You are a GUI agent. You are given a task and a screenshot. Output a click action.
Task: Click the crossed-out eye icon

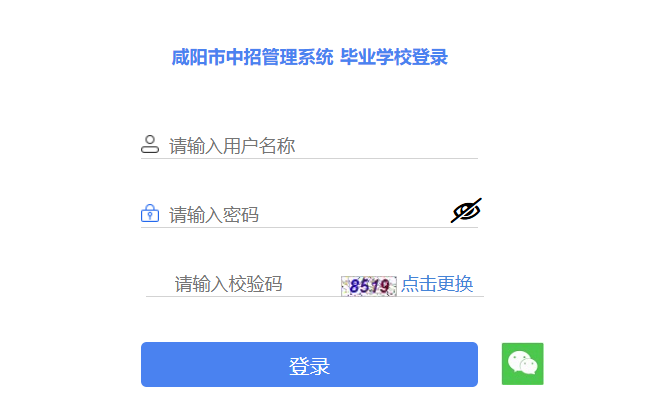pos(466,210)
